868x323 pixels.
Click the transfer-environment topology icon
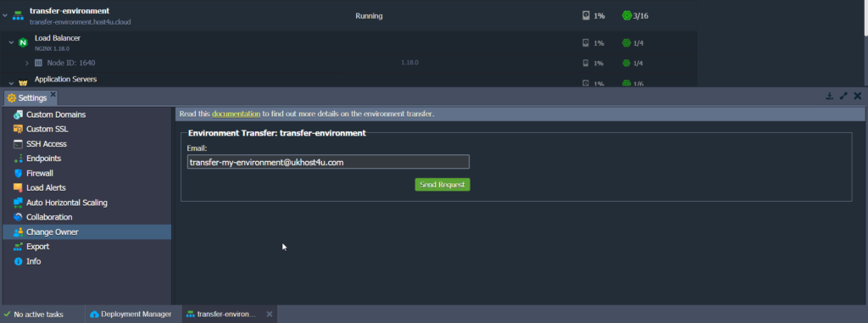(x=19, y=15)
